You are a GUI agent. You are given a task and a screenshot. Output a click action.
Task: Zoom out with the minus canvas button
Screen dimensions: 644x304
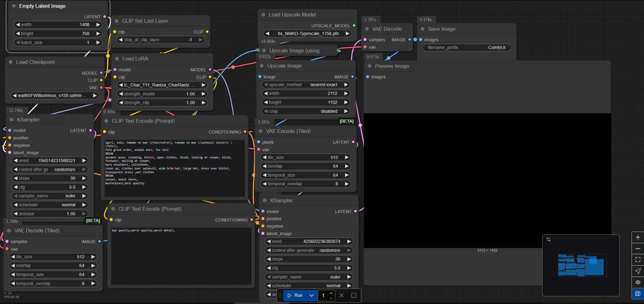click(x=637, y=249)
